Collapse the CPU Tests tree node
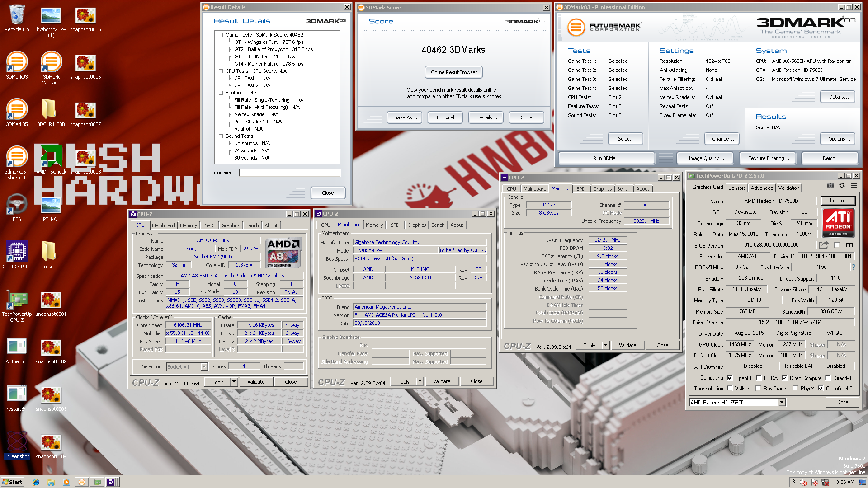Image resolution: width=868 pixels, height=488 pixels. [x=221, y=71]
